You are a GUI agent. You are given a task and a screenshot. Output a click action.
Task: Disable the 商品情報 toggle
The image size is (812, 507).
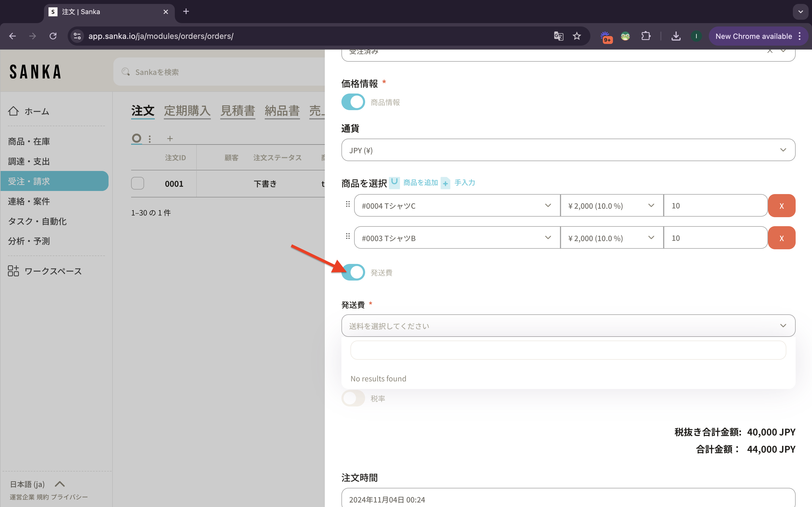point(353,102)
